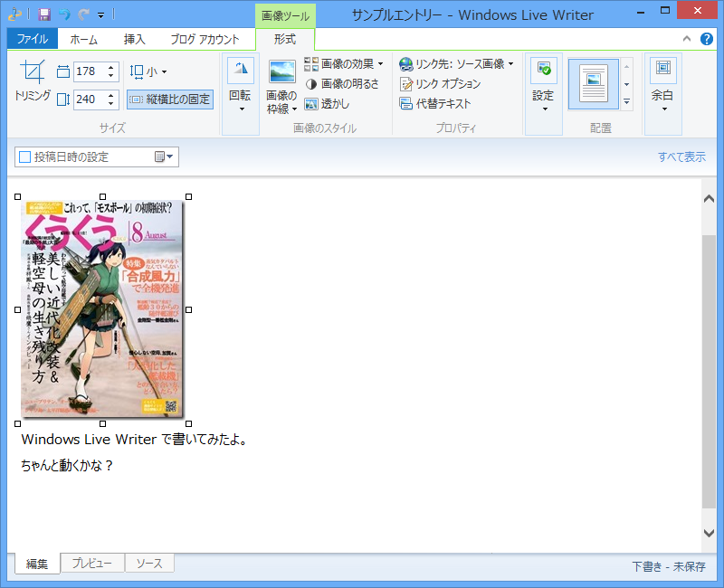This screenshot has height=588, width=724.
Task: Click the draft status '下書き - 未保存'
Action: pyautogui.click(x=669, y=566)
